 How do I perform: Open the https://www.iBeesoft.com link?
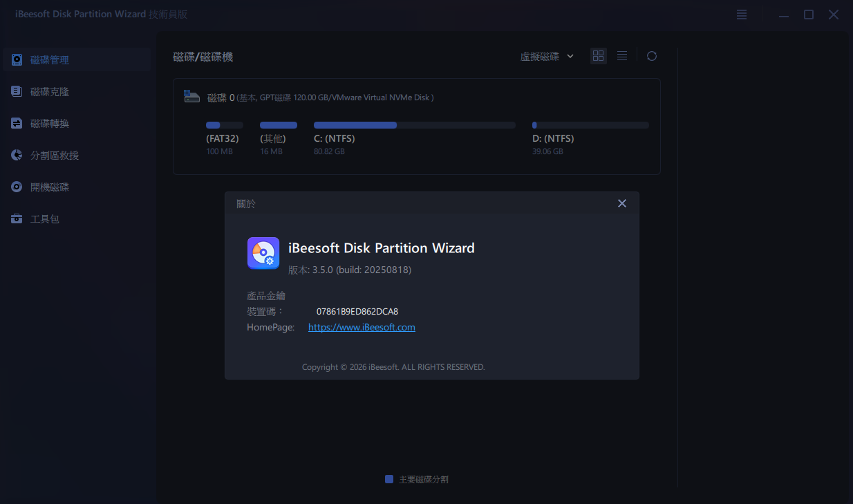point(362,328)
